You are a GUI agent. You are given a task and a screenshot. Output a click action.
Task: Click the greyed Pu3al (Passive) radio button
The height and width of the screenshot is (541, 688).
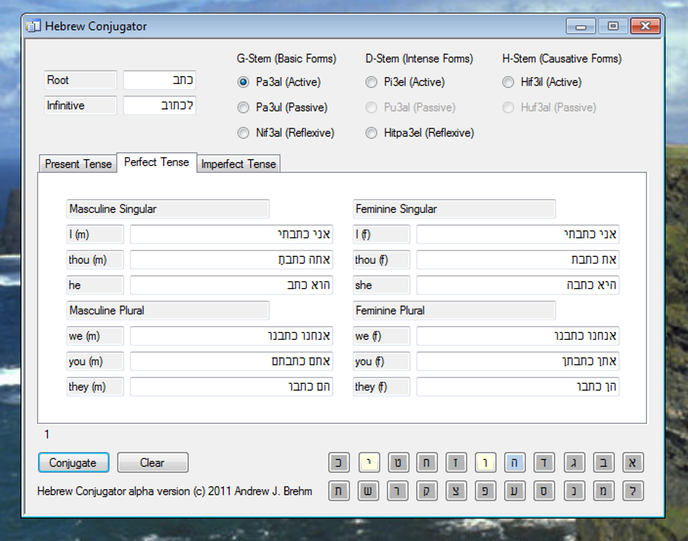(x=371, y=107)
